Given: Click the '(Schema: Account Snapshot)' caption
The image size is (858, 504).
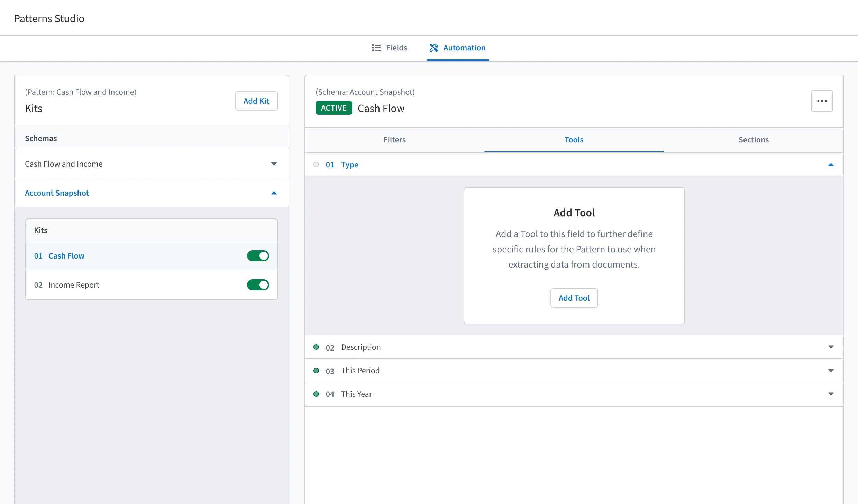Looking at the screenshot, I should tap(365, 92).
